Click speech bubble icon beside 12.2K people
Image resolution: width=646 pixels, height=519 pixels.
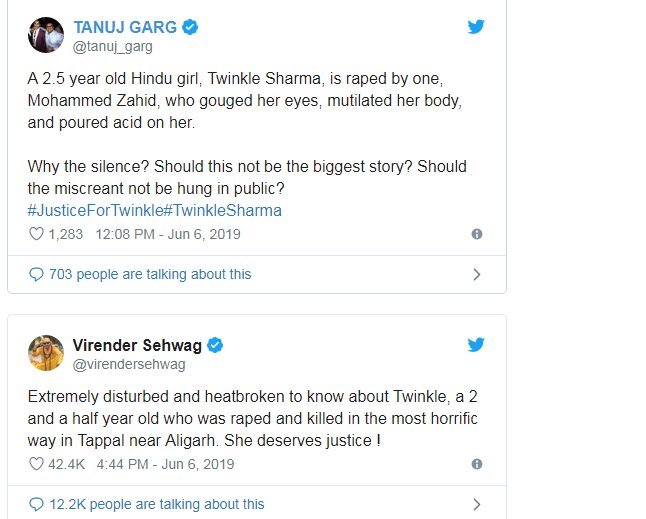[x=37, y=504]
